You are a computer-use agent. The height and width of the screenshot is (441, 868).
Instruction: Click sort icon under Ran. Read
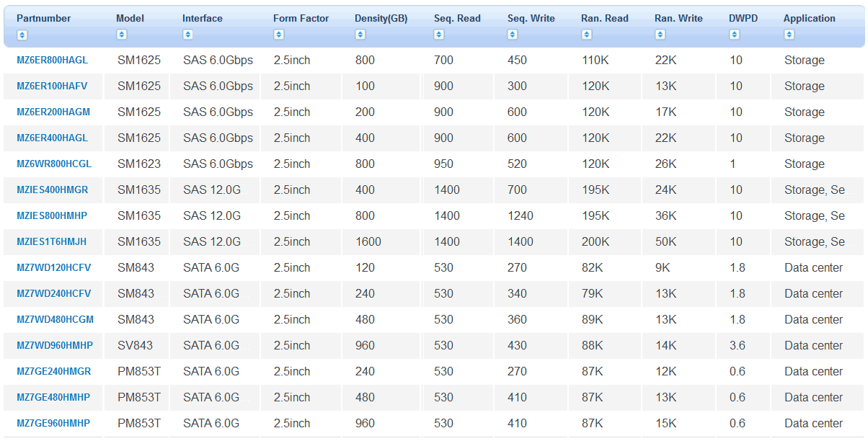click(586, 35)
